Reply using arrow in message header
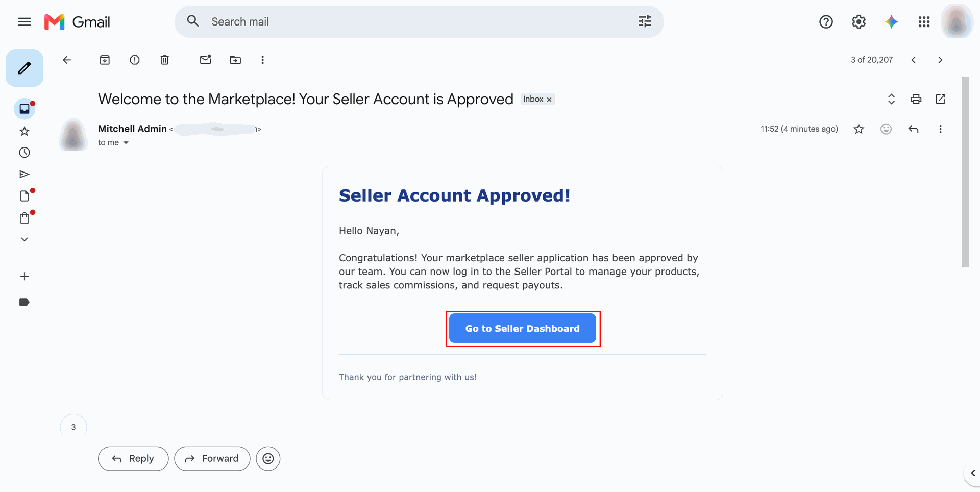 pos(914,129)
